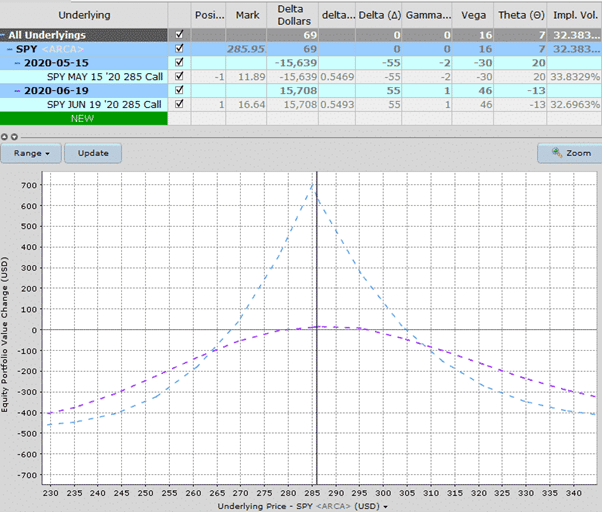
Task: Uncheck the All Underlyings checkbox
Action: pyautogui.click(x=179, y=34)
